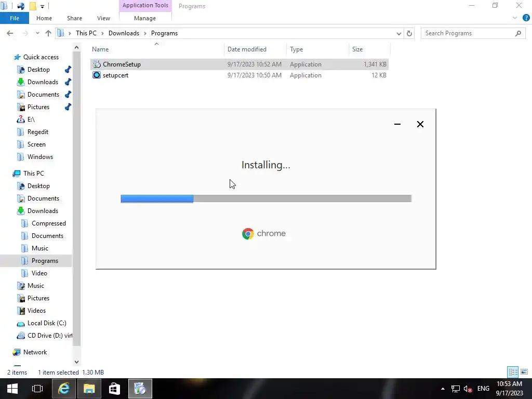Open the Windows Start menu
This screenshot has height=399, width=532.
coord(12,389)
